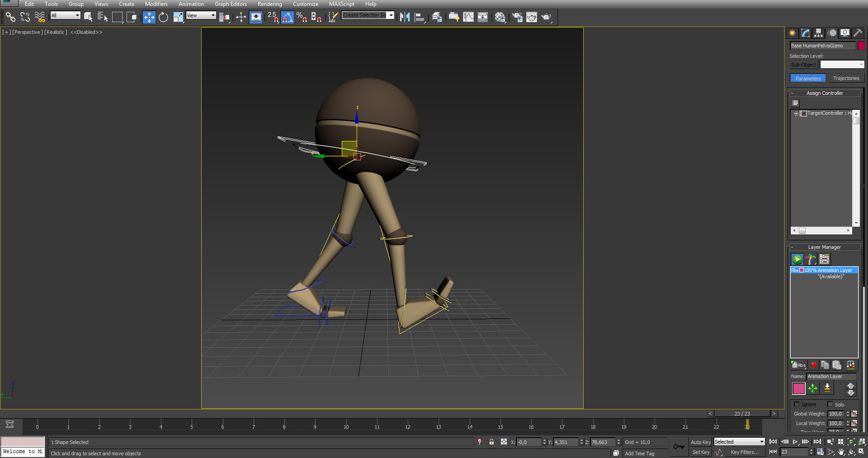Expand the TargetController entry in Assign Controller
Screen dimensions: 868x458
point(795,113)
